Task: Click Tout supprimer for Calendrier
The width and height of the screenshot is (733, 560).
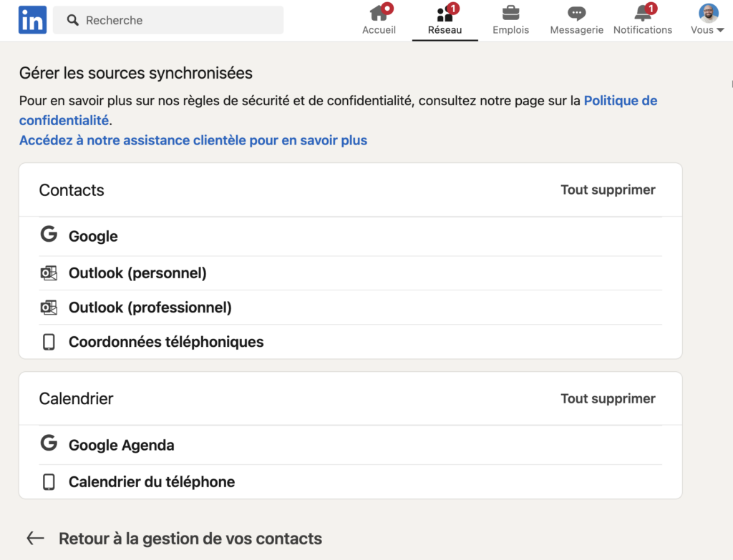Action: pos(608,398)
